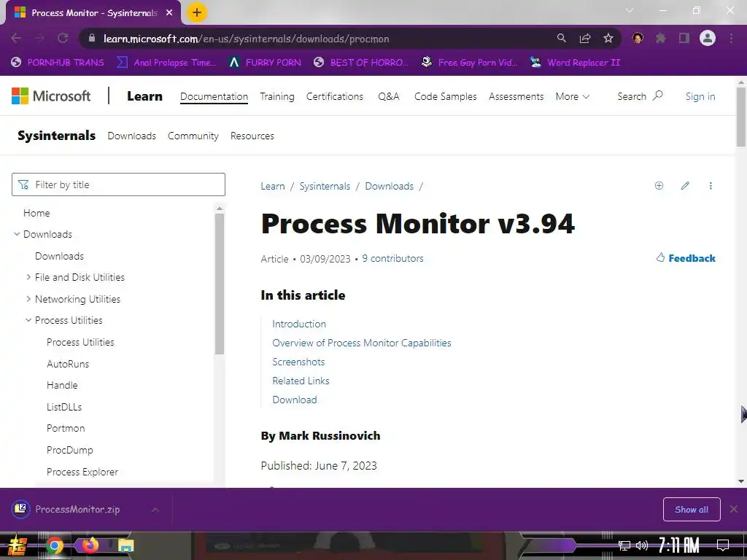Screen dimensions: 747x560
Task: Click the page vertical scrollbar
Action: (741, 117)
